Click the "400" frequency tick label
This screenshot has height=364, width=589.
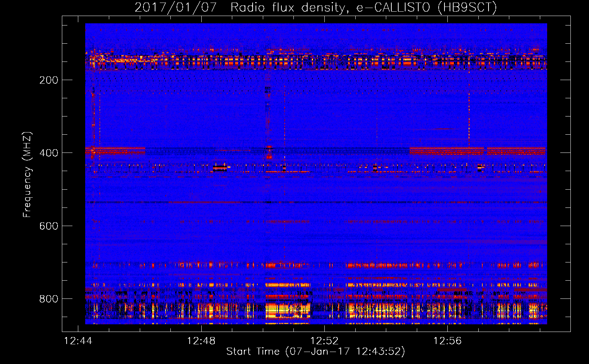(x=49, y=153)
